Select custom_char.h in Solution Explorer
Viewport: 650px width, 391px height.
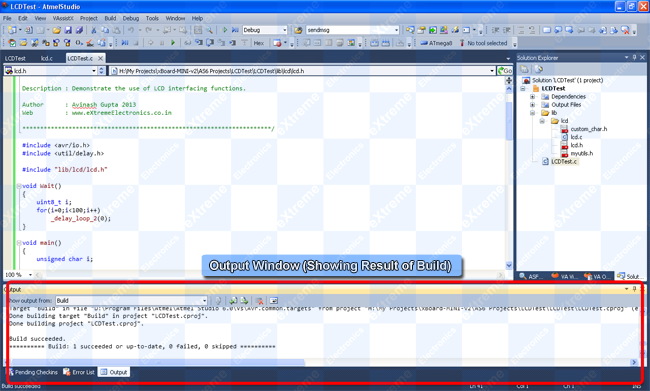(x=588, y=129)
